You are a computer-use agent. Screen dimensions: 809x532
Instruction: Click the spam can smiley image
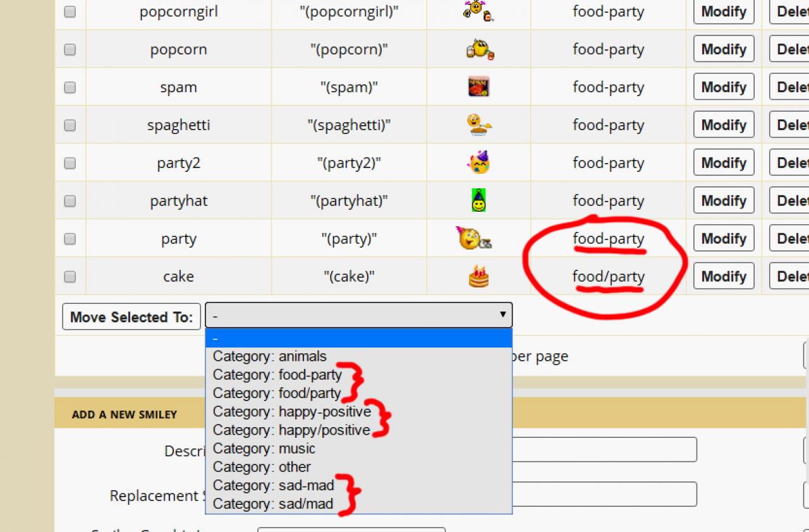click(478, 87)
